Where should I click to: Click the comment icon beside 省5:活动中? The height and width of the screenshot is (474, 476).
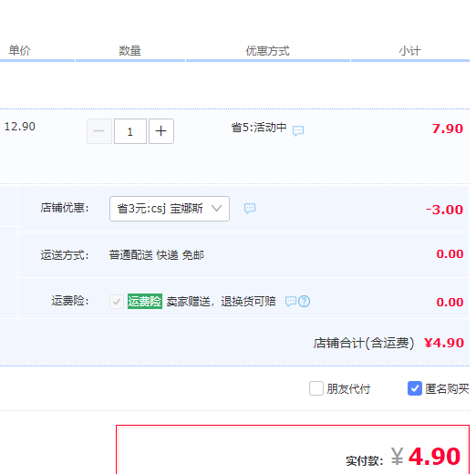298,130
